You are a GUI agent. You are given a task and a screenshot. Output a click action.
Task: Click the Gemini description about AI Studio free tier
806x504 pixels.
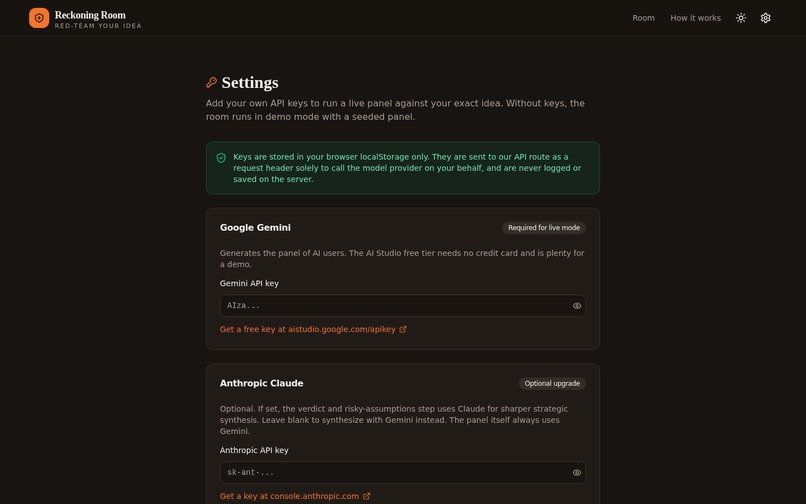[402, 259]
